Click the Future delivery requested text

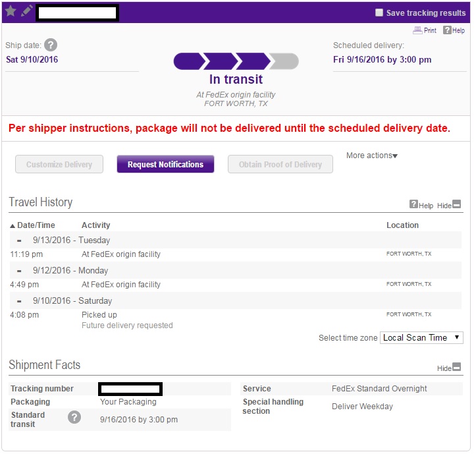(127, 326)
